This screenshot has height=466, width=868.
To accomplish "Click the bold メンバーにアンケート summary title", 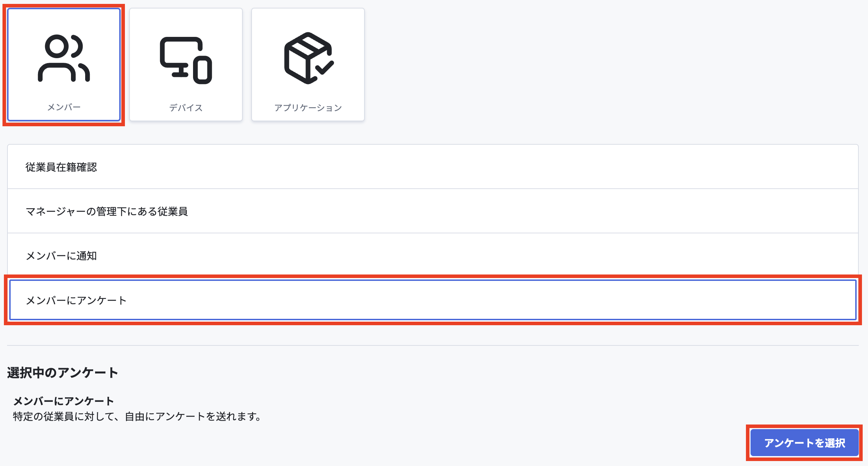I will [64, 401].
